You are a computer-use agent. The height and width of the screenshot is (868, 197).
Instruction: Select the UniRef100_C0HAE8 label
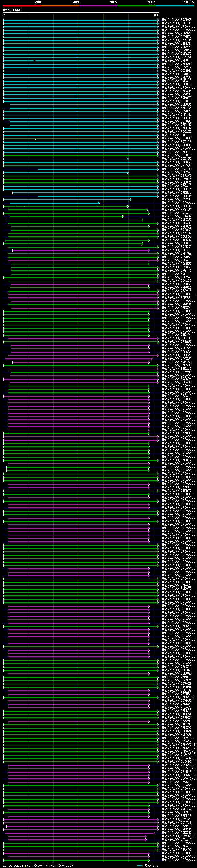[x=176, y=846]
